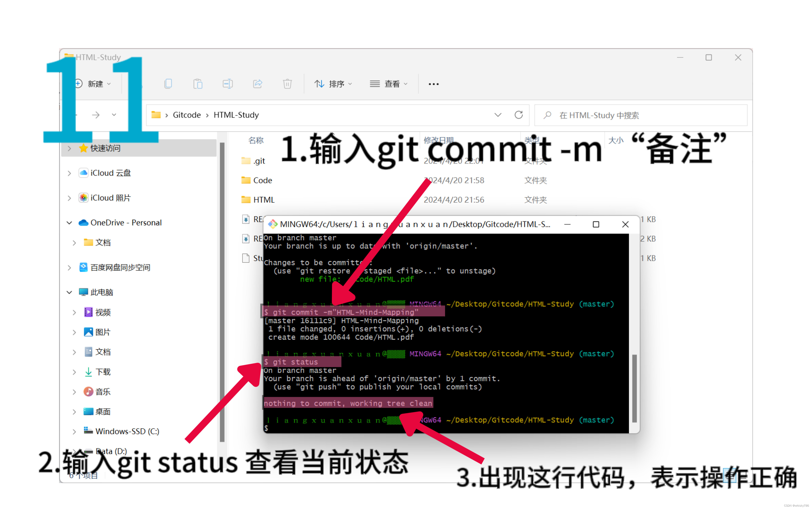Click the rename icon in toolbar
The image size is (812, 509).
[228, 83]
